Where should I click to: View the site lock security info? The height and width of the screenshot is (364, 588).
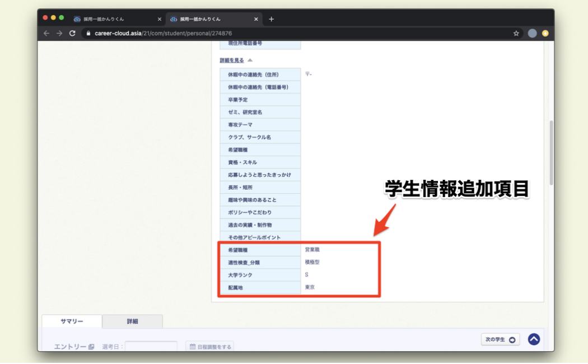pyautogui.click(x=88, y=34)
